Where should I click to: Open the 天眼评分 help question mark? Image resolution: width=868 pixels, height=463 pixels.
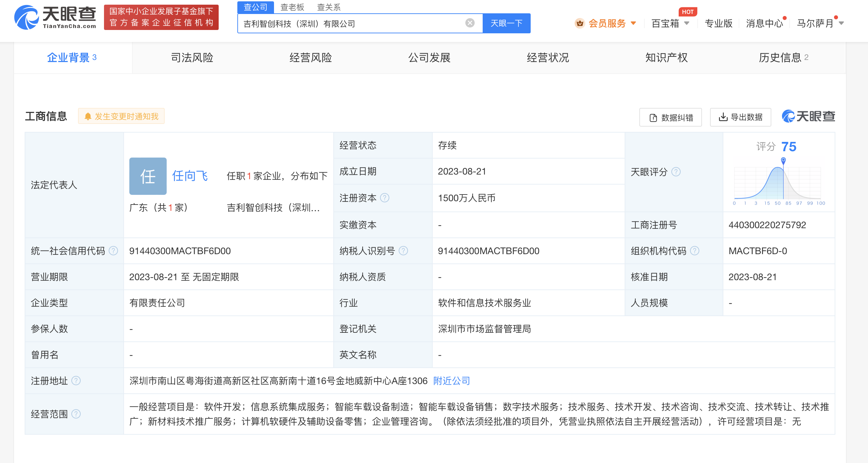[676, 172]
